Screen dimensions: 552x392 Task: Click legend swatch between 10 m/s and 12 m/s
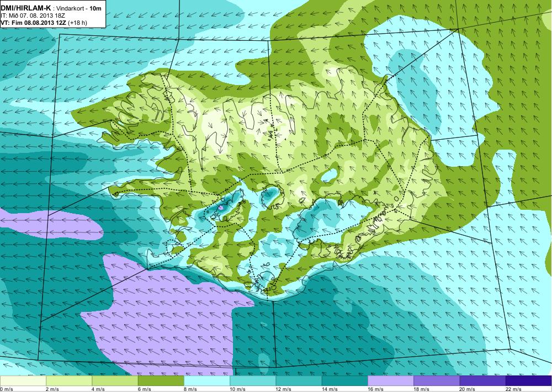(253, 381)
